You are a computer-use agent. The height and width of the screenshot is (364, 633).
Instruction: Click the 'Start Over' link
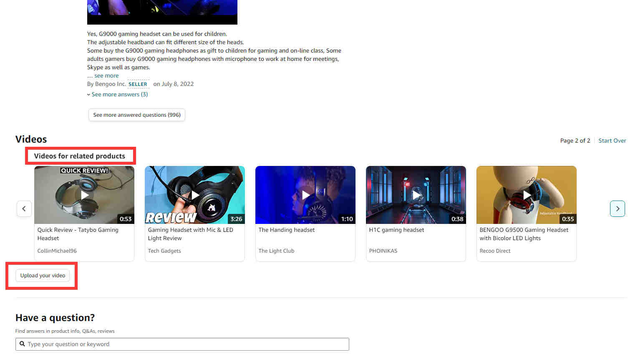(x=612, y=141)
